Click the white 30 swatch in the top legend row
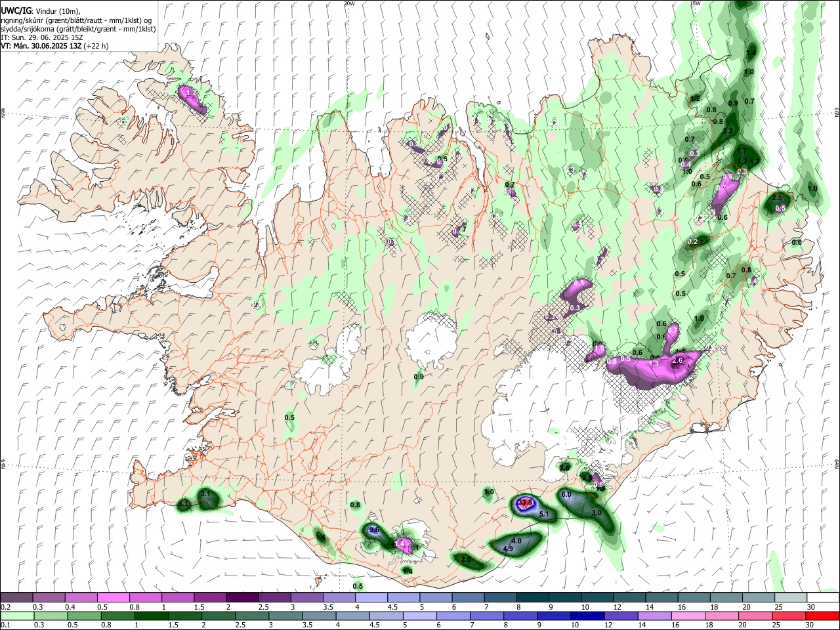 tap(823, 598)
